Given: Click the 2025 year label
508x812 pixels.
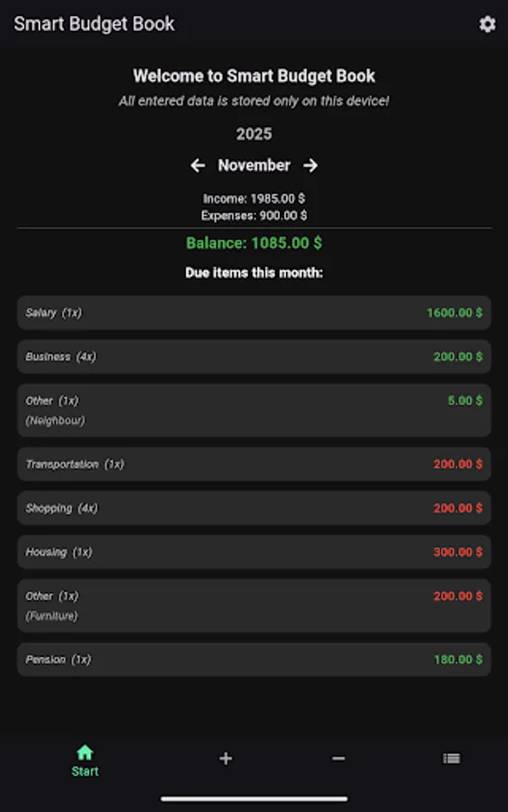Looking at the screenshot, I should pyautogui.click(x=254, y=134).
